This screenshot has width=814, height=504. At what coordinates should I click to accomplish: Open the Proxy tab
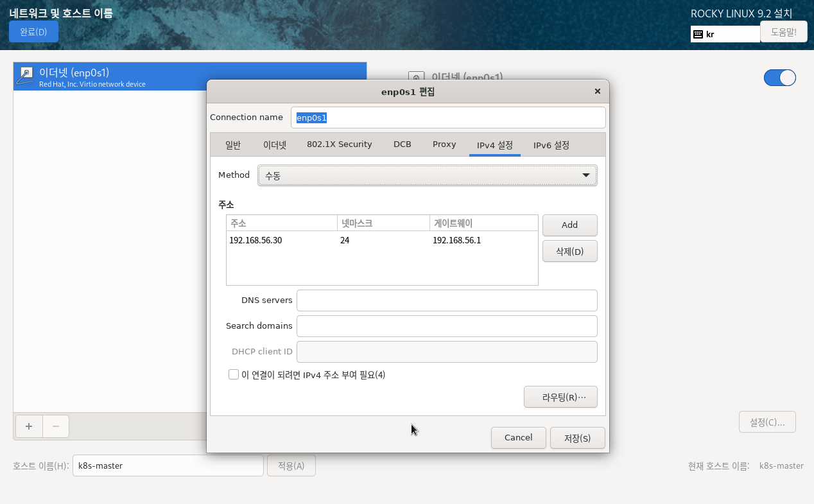click(444, 144)
